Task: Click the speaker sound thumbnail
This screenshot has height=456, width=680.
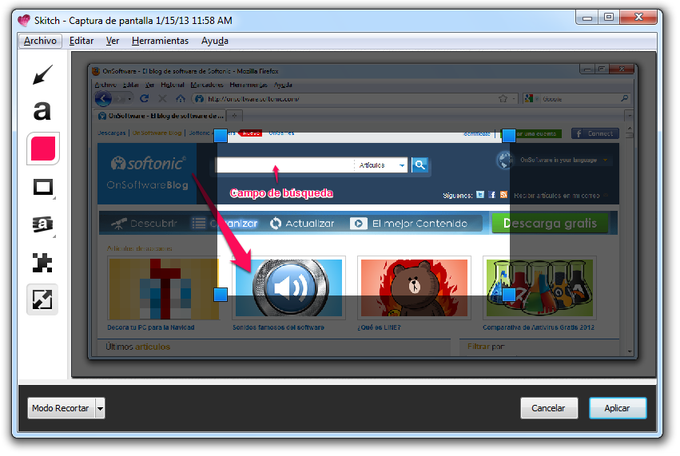Action: [x=289, y=288]
